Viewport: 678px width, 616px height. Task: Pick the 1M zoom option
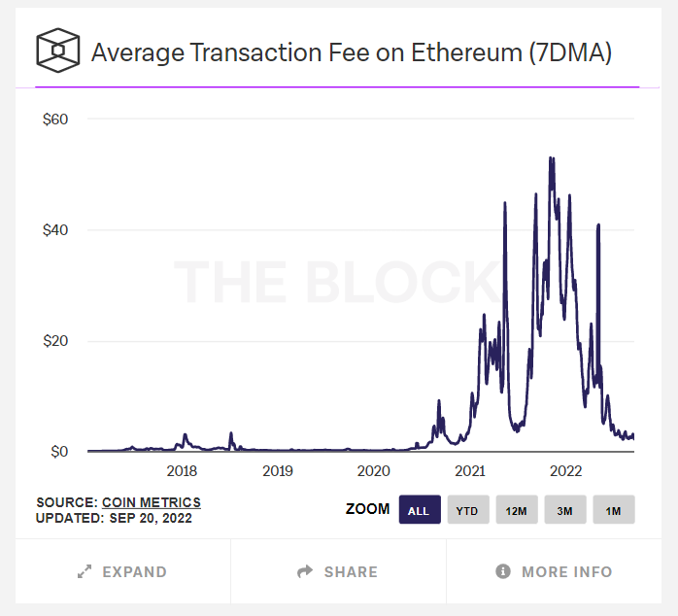613,510
